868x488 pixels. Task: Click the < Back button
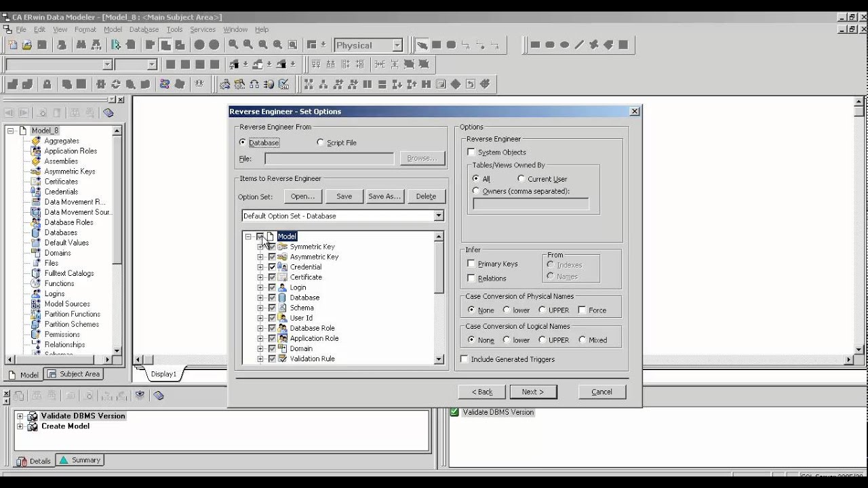click(481, 392)
